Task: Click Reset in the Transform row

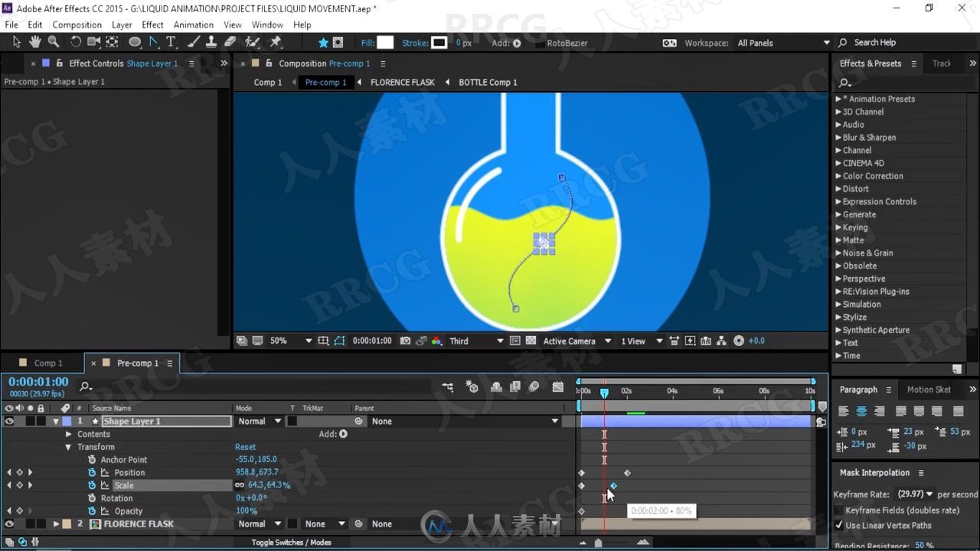Action: coord(245,447)
